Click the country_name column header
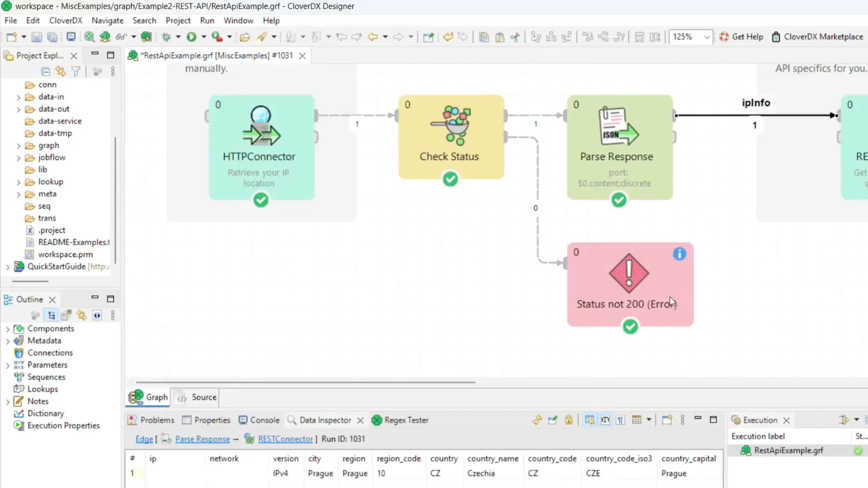Image resolution: width=868 pixels, height=488 pixels. [x=493, y=459]
